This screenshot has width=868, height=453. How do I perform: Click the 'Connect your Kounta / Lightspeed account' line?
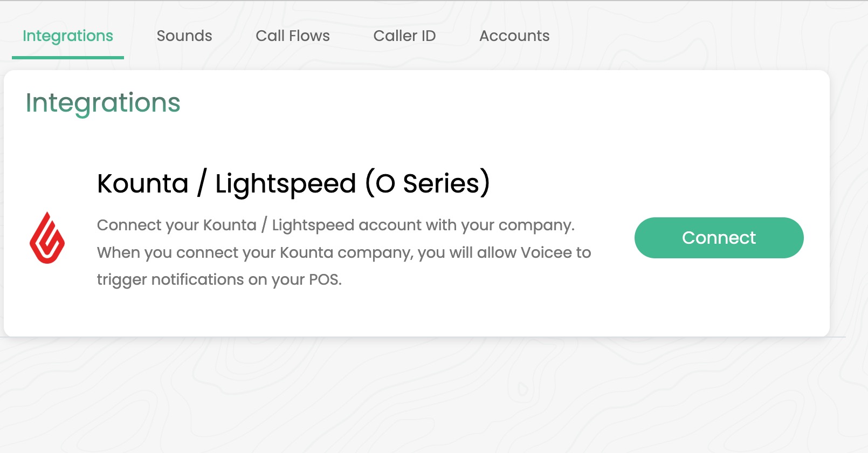point(335,225)
